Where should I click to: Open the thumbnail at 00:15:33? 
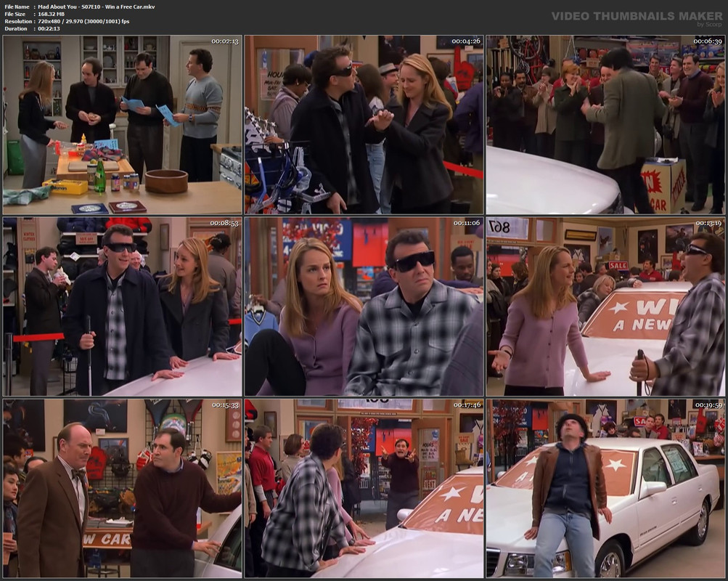(122, 489)
